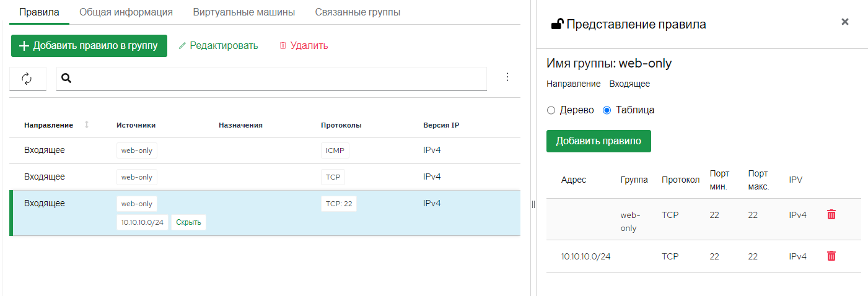This screenshot has width=868, height=296.
Task: Open the Связанные группы tab
Action: pyautogui.click(x=357, y=12)
